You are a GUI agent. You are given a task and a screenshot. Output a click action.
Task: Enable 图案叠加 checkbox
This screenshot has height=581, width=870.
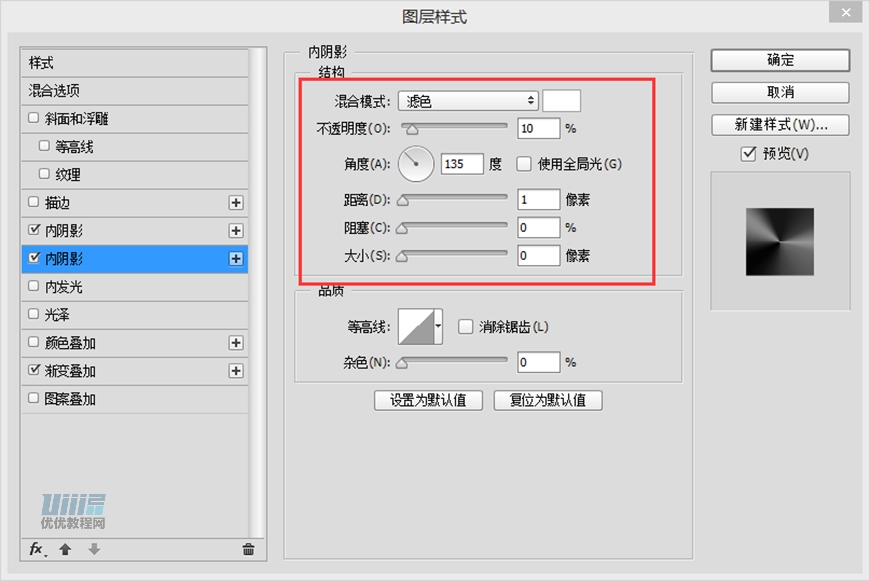click(33, 398)
